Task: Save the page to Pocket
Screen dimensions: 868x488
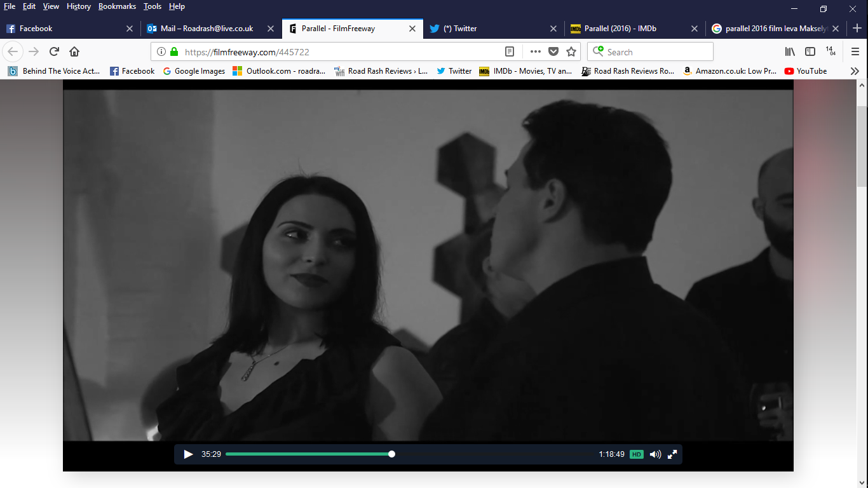Action: pos(553,51)
